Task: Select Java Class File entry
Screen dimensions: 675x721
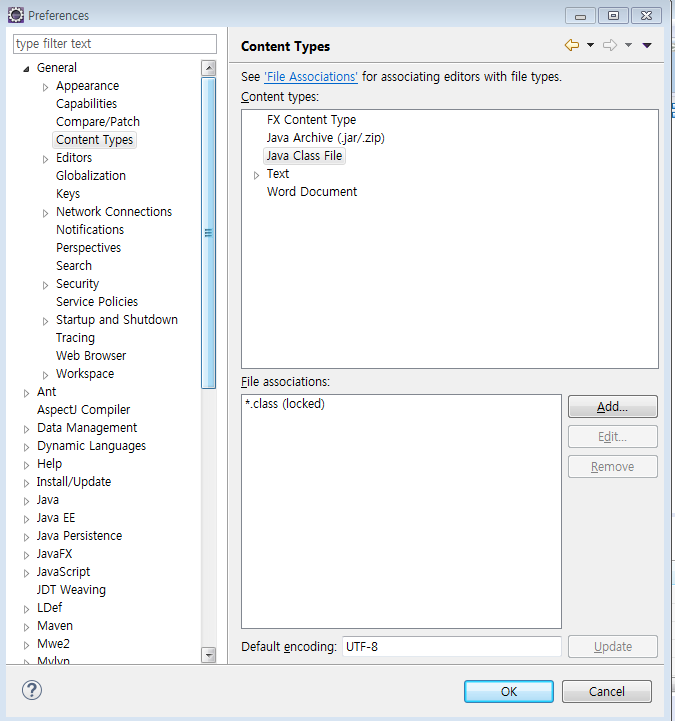Action: click(304, 155)
